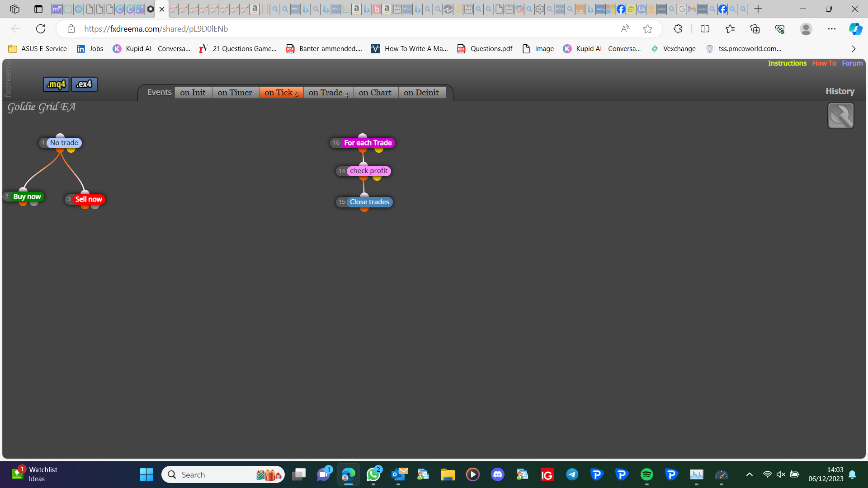
Task: Download the .mq4 source file
Action: [56, 84]
